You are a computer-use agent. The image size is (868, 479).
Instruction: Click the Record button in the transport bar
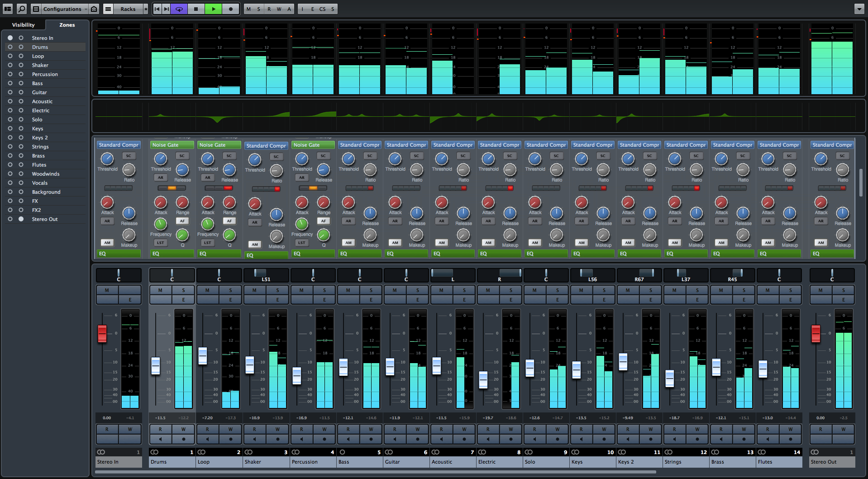(230, 9)
